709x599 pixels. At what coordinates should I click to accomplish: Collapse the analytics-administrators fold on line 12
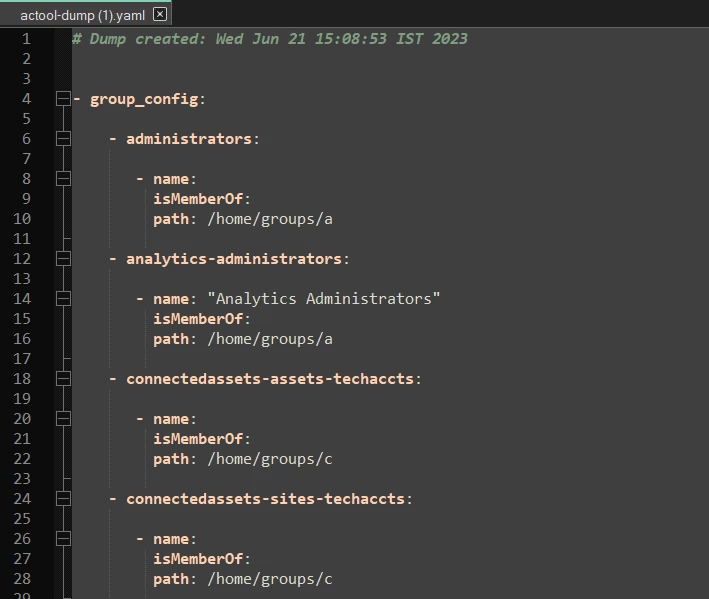click(x=63, y=259)
